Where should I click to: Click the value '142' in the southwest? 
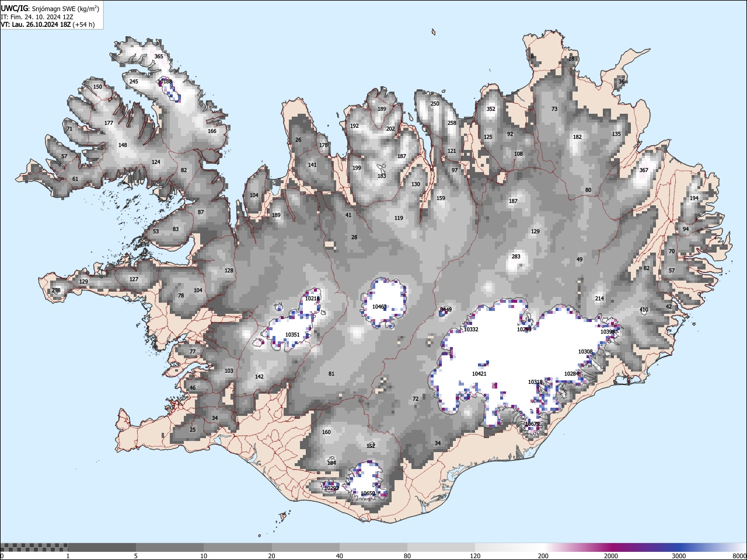click(259, 377)
